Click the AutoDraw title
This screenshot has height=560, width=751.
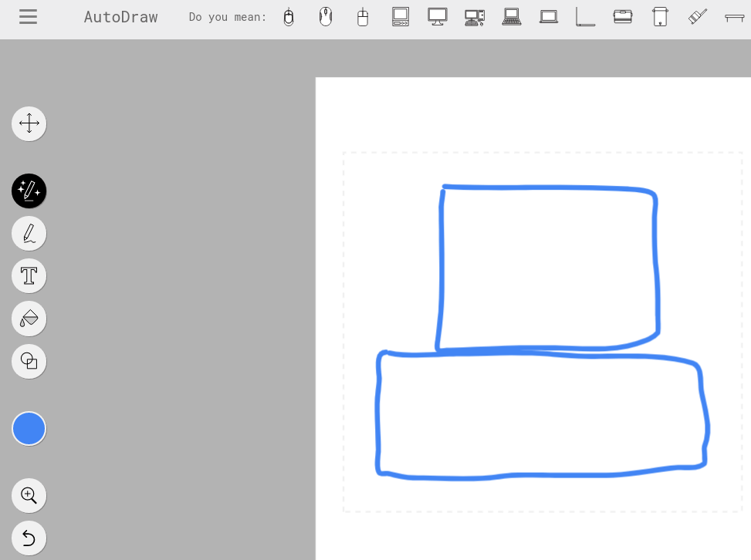120,17
